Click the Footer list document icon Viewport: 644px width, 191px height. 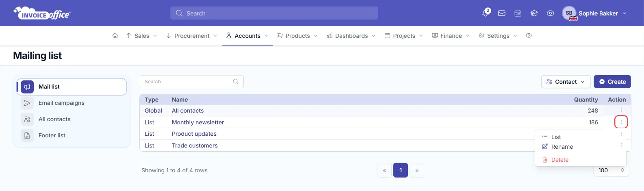[x=27, y=136]
